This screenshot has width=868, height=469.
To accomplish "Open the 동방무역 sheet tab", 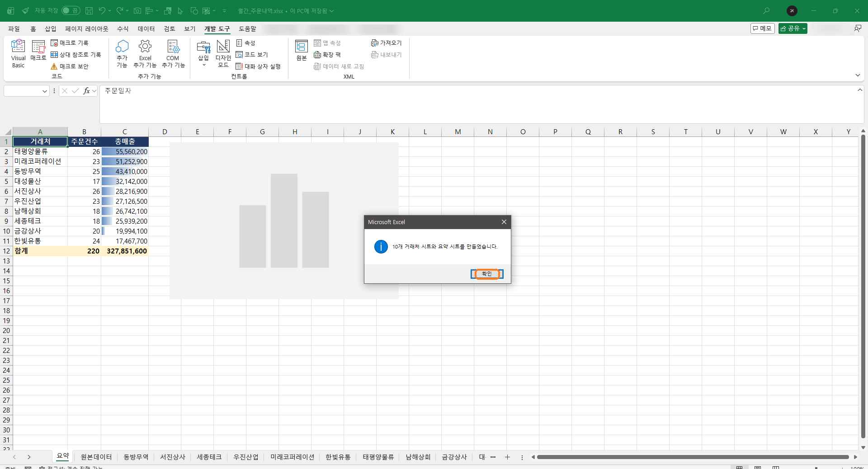I will point(136,457).
